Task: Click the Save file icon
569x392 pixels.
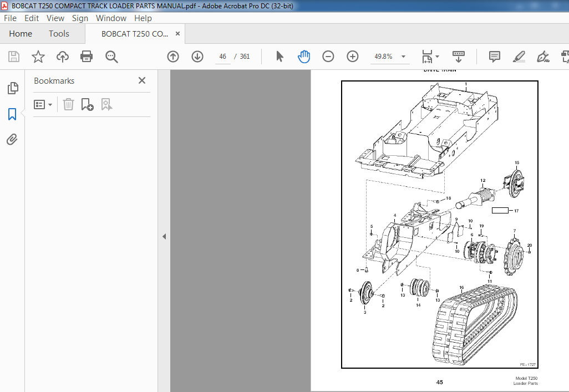Action: (14, 57)
